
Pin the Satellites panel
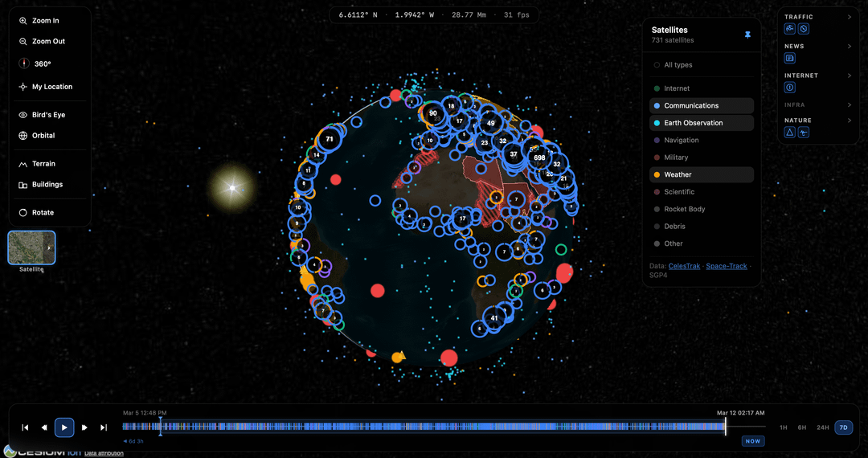[747, 35]
